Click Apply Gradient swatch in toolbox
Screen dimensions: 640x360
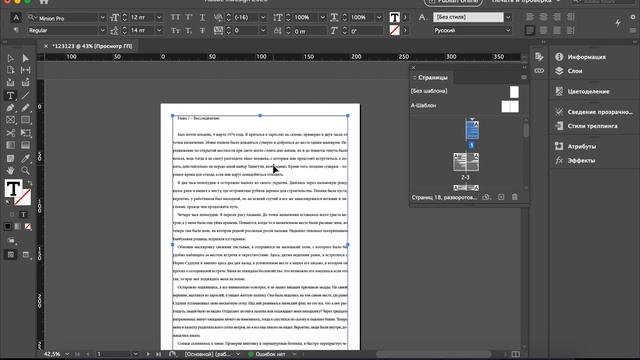[x=18, y=227]
